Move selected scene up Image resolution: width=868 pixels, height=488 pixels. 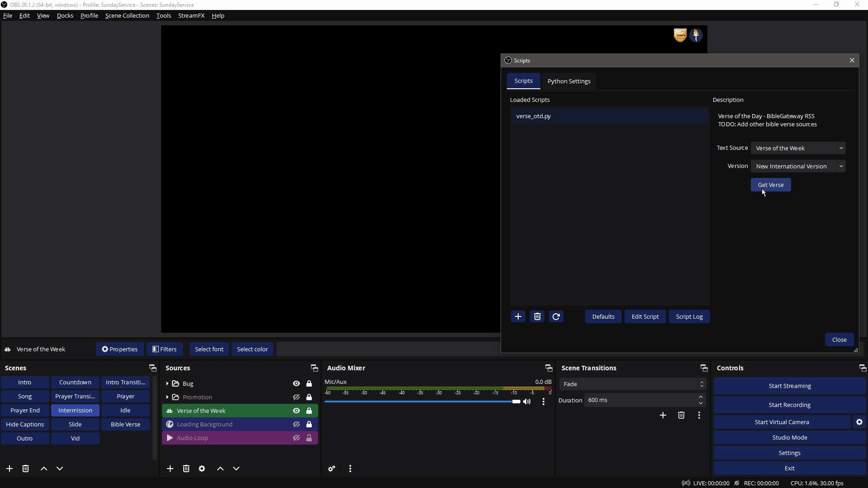click(x=44, y=469)
